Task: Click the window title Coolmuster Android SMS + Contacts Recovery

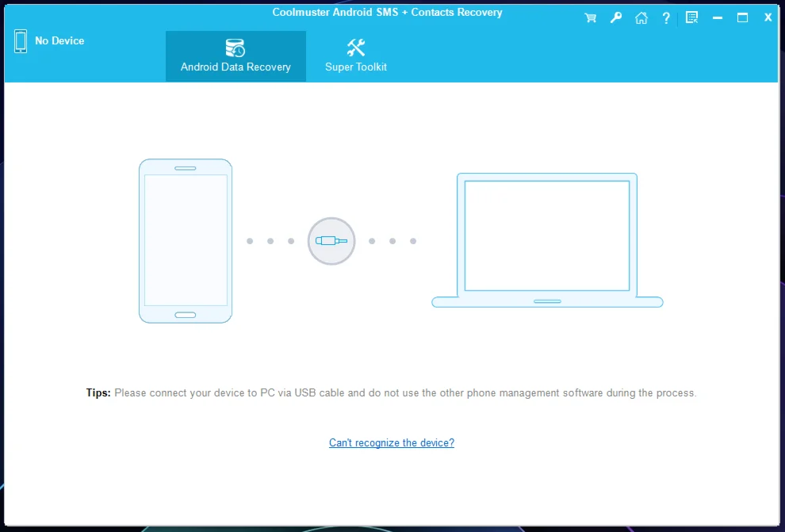Action: pos(387,13)
